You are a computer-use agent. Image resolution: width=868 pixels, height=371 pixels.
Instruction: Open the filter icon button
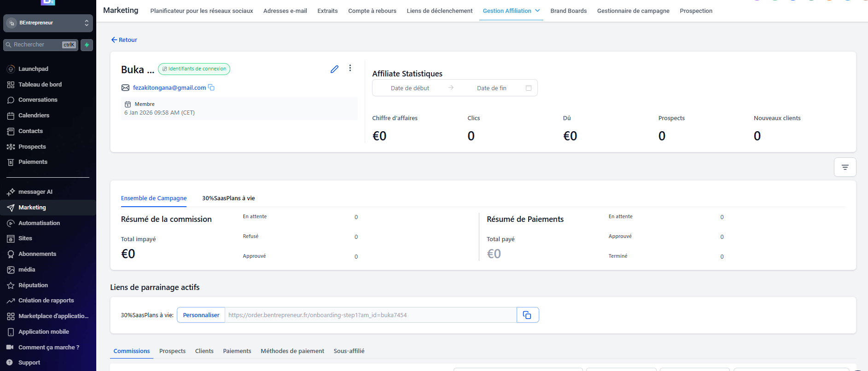845,167
